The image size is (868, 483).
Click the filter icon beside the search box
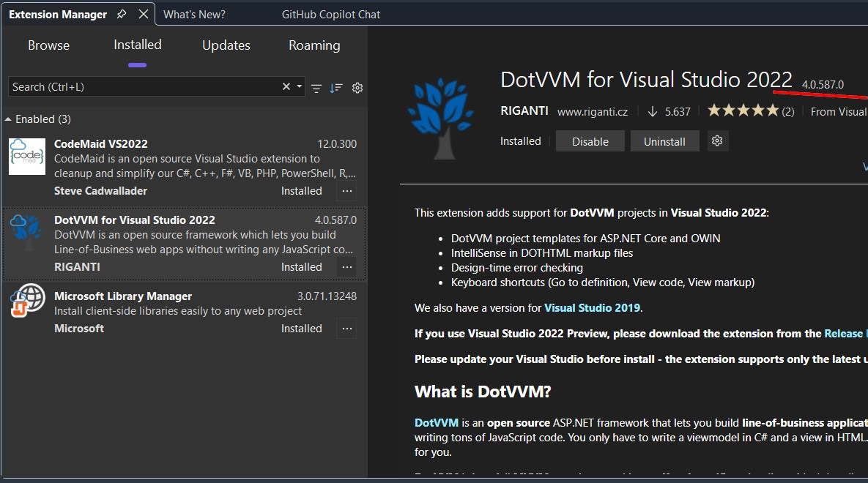tap(316, 88)
